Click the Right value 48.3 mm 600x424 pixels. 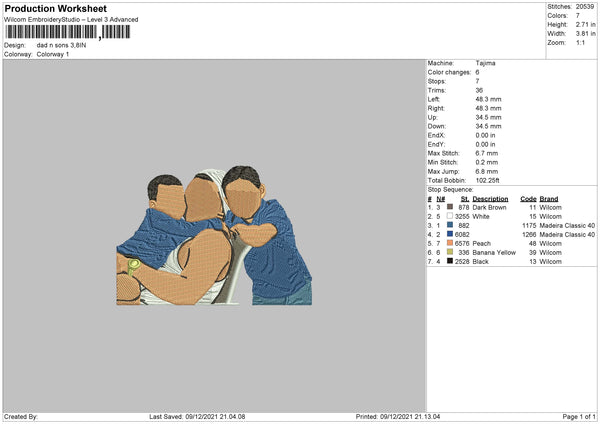(488, 108)
